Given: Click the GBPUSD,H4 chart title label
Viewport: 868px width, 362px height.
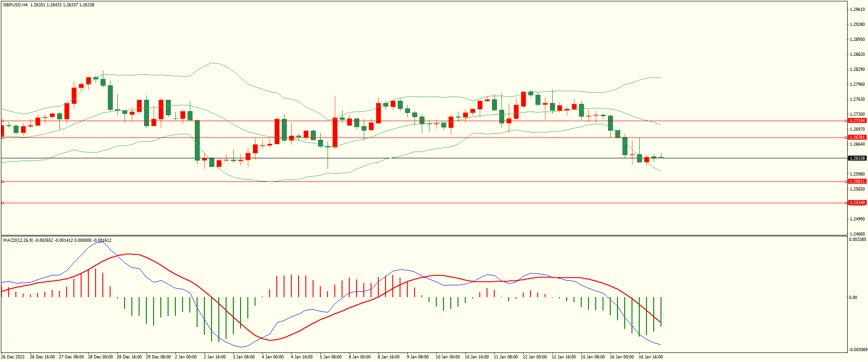Looking at the screenshot, I should pyautogui.click(x=15, y=5).
